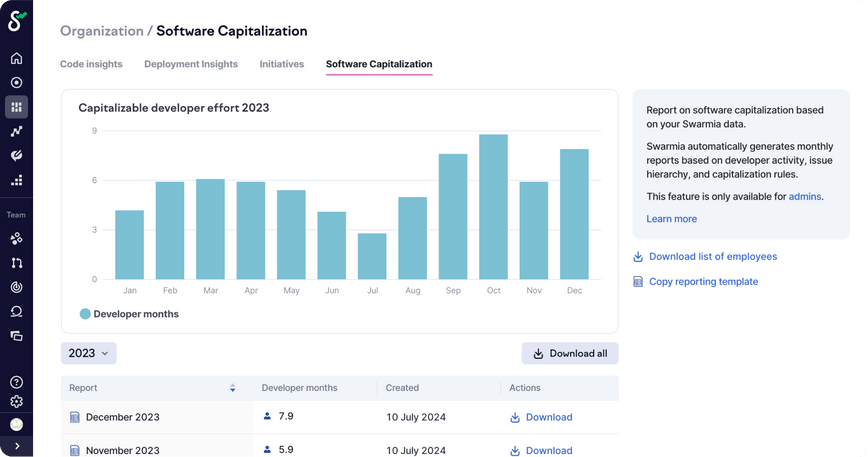Screen dimensions: 868x457
Task: Click the Swarmia logo in sidebar
Action: pos(17,21)
